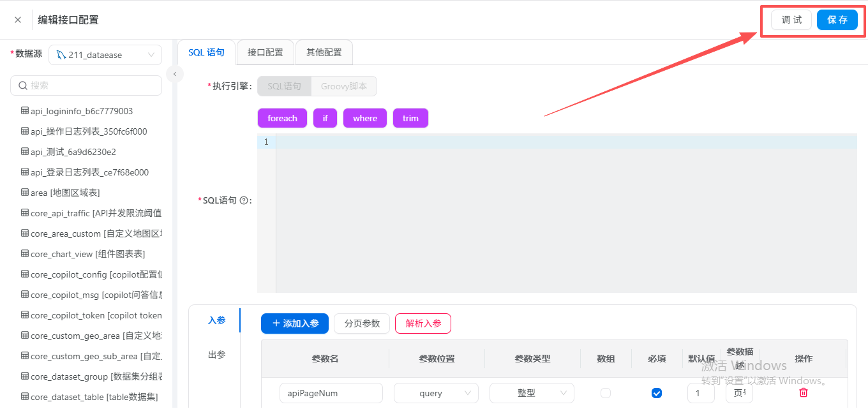Click the table search input field
Viewport: 868px width, 409px height.
point(86,86)
